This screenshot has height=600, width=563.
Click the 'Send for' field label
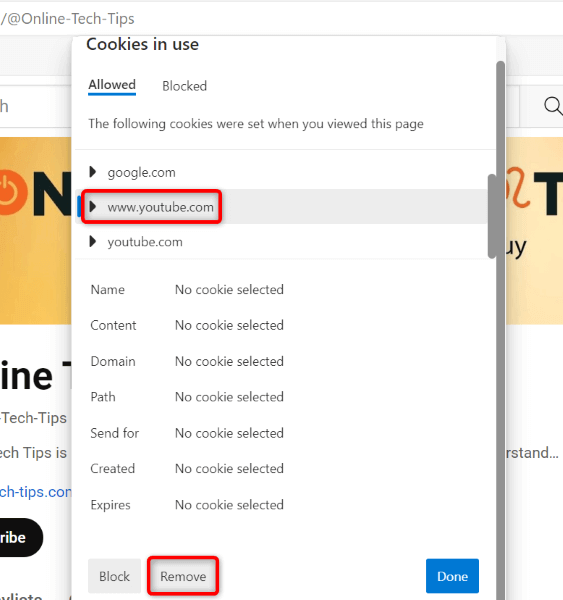click(x=114, y=433)
